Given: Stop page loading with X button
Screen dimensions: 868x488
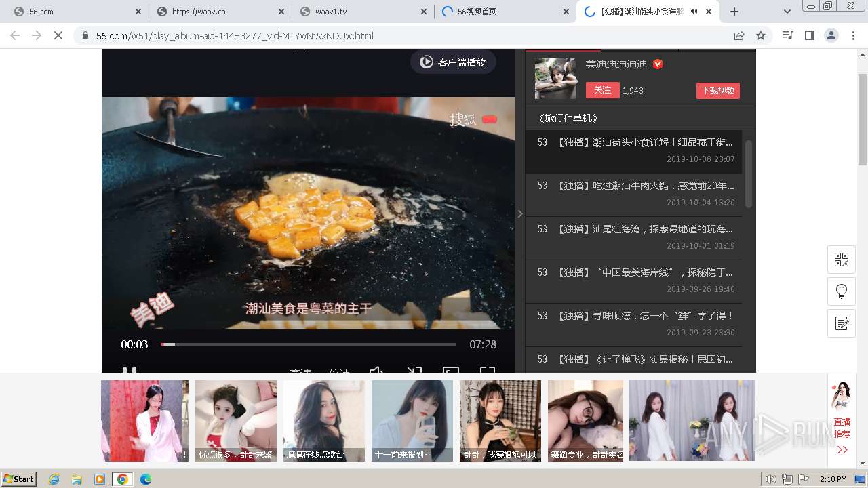Looking at the screenshot, I should click(58, 35).
